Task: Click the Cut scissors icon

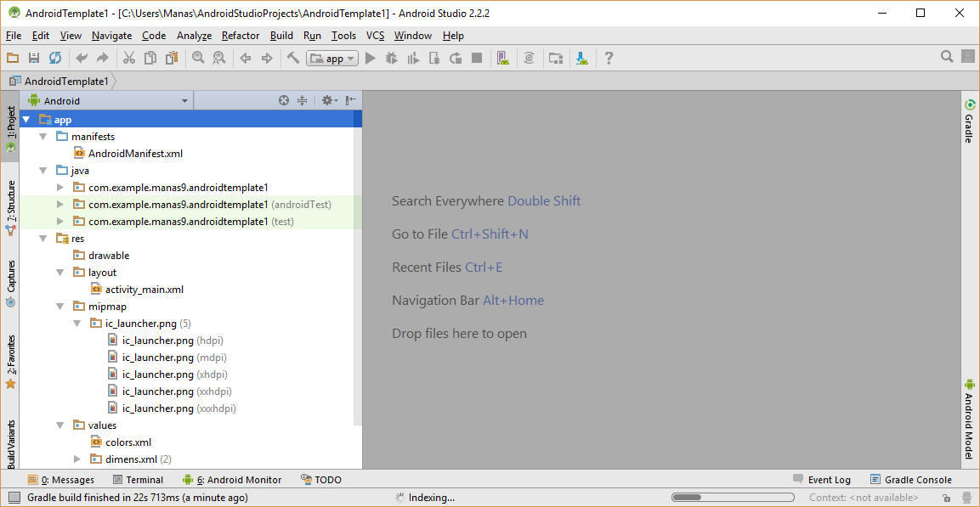Action: tap(128, 58)
